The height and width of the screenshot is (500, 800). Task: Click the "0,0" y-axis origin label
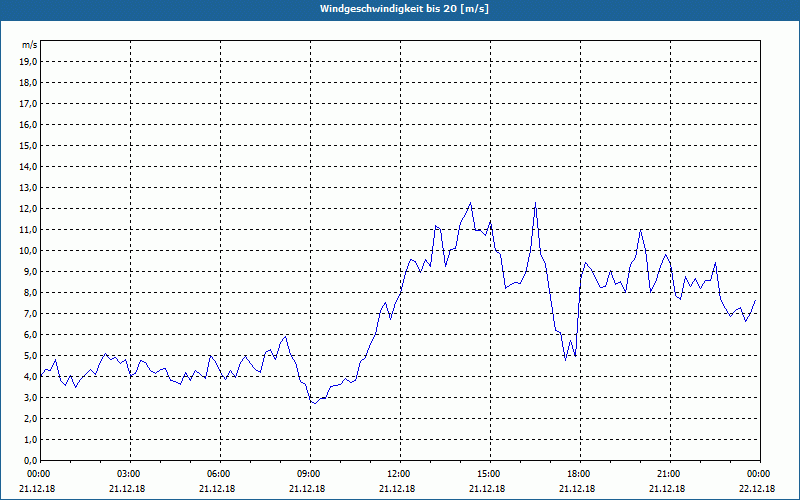(x=30, y=461)
